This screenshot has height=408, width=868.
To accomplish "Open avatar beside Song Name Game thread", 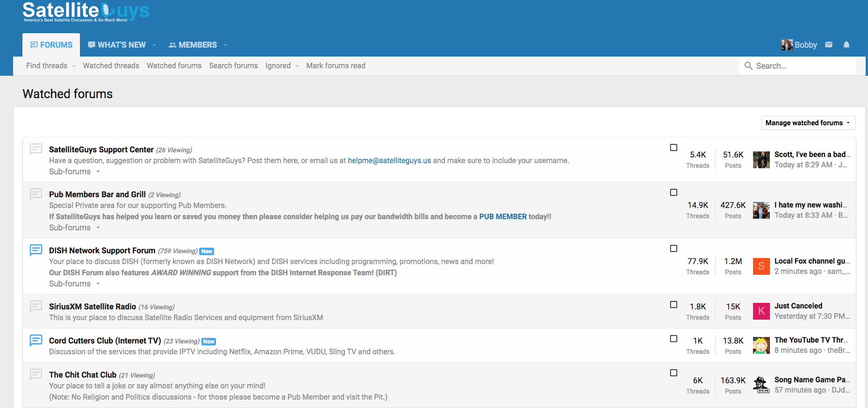I will 761,385.
